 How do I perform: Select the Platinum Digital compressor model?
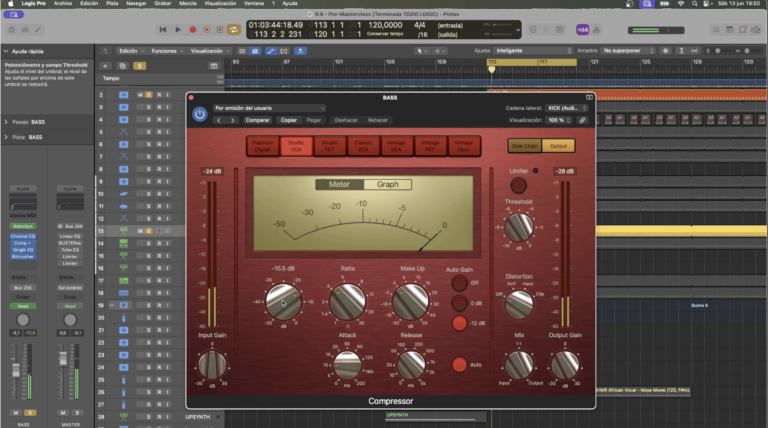tap(263, 146)
